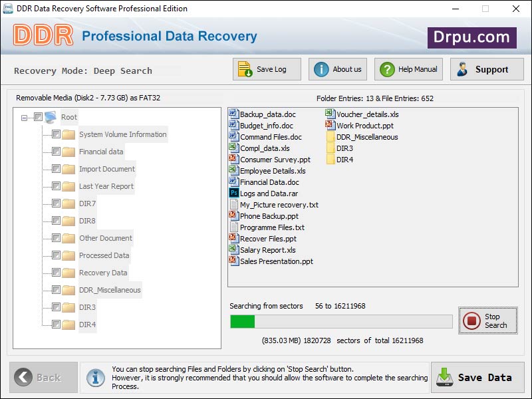
Task: Select DDR_Miscellaneous folder icon in file list
Action: click(x=331, y=136)
